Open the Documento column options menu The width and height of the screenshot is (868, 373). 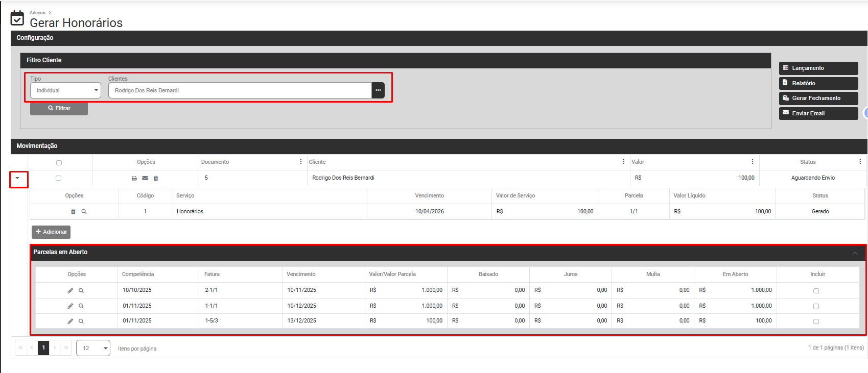(300, 162)
